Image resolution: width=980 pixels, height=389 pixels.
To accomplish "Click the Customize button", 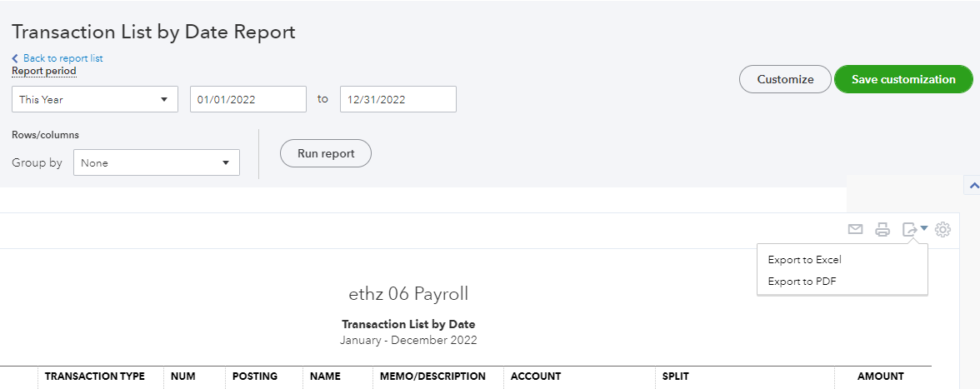I will (785, 79).
